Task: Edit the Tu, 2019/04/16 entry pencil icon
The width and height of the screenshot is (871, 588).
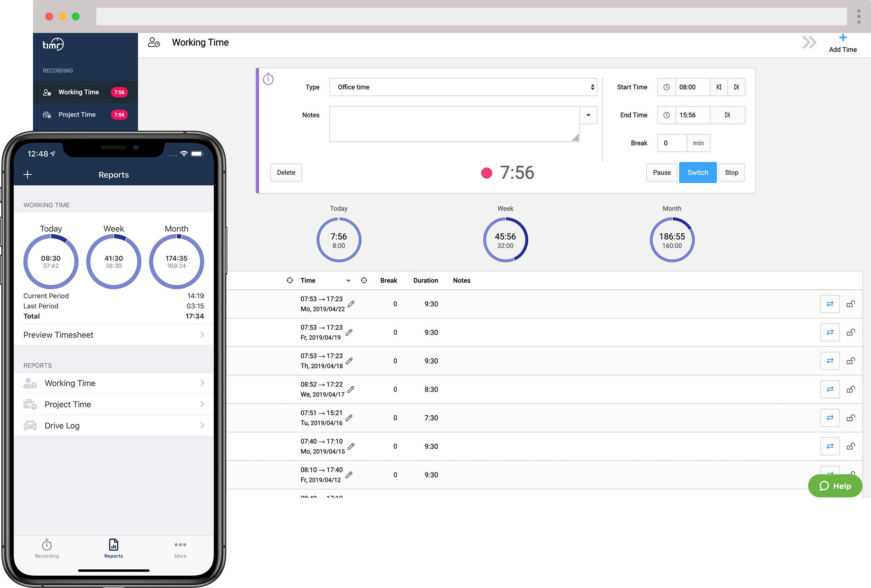Action: point(349,418)
